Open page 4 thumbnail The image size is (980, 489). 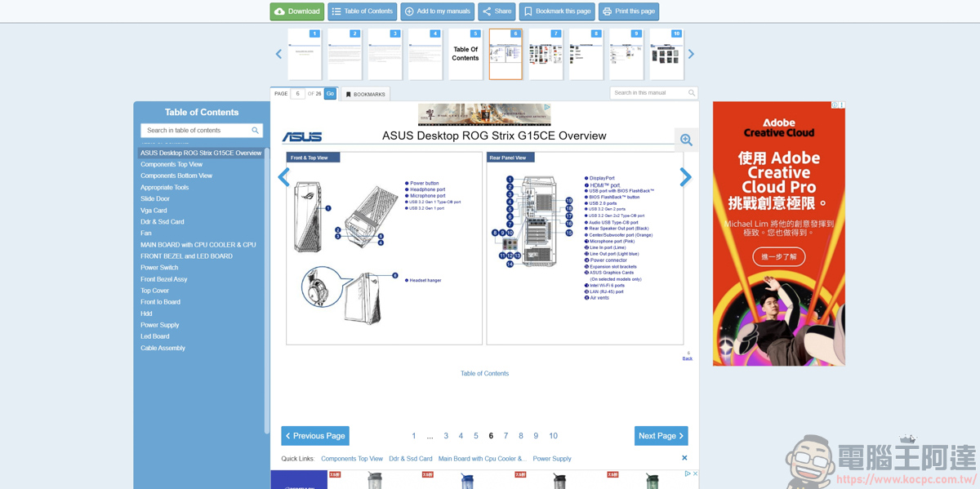click(425, 55)
